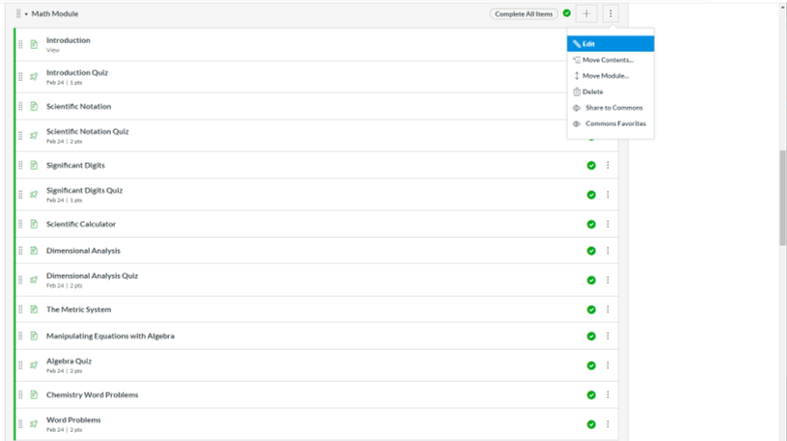Click page icon beside Scientific Notation
787x441 pixels.
34,106
